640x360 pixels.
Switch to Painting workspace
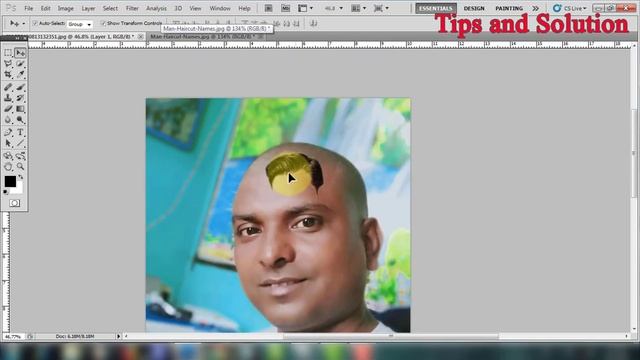(x=509, y=8)
